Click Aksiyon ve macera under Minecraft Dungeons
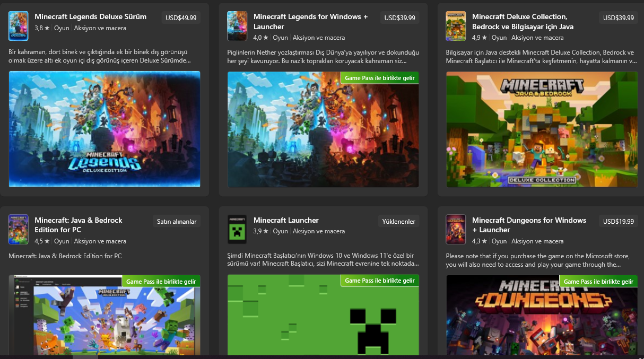 point(537,241)
